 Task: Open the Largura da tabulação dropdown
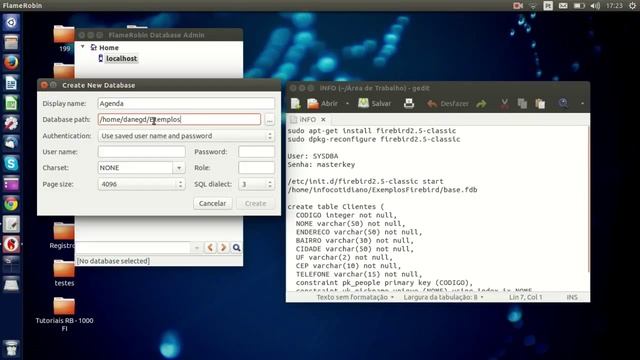pos(443,297)
